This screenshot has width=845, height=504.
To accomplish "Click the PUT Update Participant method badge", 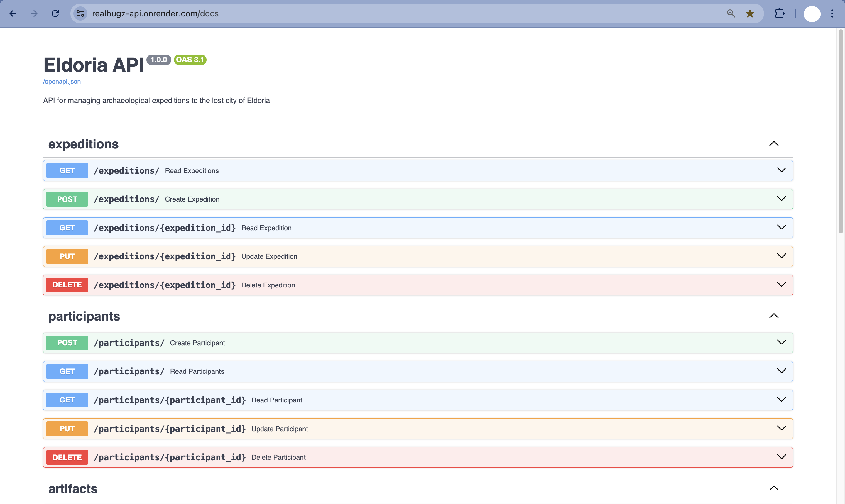I will 67,429.
